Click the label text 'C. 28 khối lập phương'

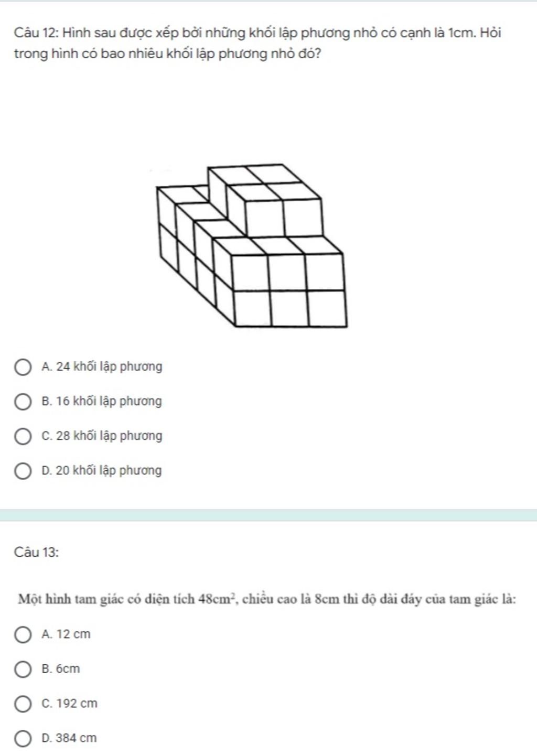click(102, 436)
